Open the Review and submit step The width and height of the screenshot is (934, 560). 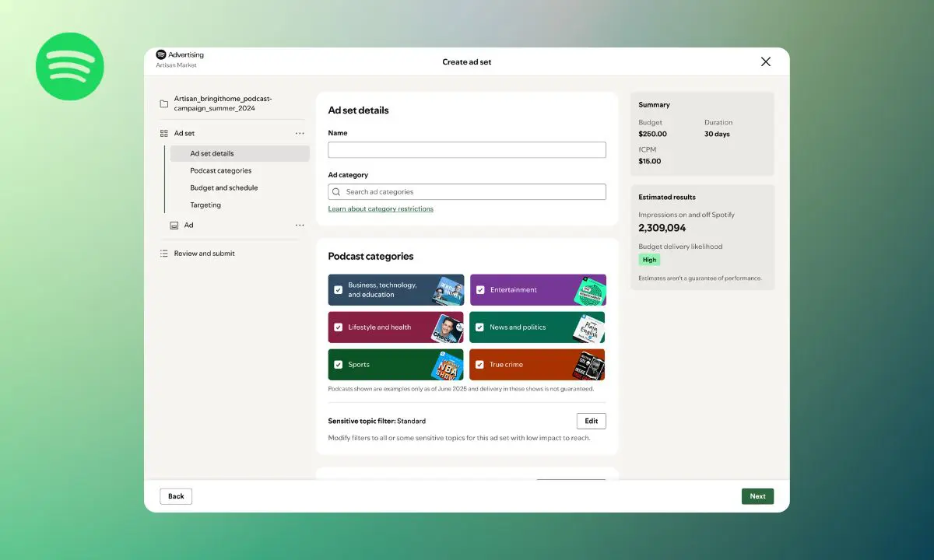click(x=204, y=254)
